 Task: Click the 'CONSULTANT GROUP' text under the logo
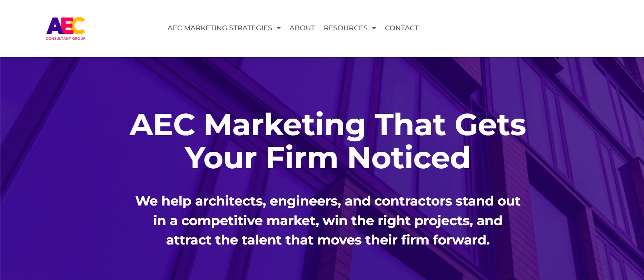click(x=66, y=38)
